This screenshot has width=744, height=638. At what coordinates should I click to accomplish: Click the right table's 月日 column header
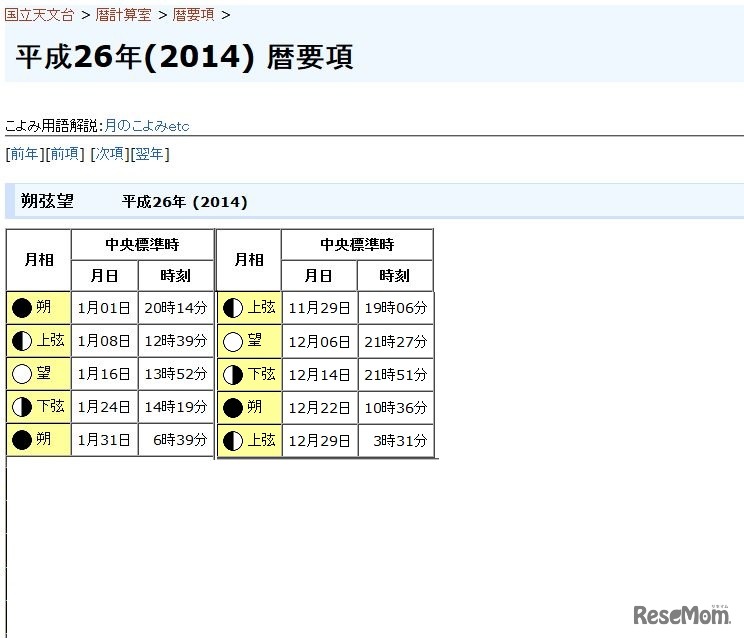click(x=318, y=275)
